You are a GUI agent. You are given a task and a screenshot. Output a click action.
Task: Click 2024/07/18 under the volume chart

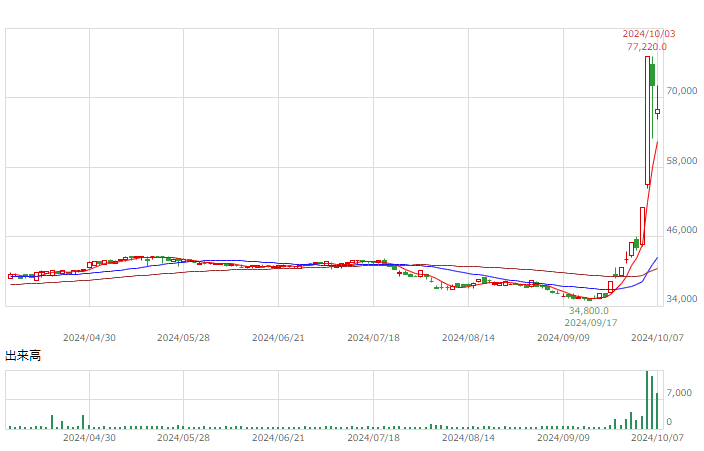pyautogui.click(x=374, y=438)
